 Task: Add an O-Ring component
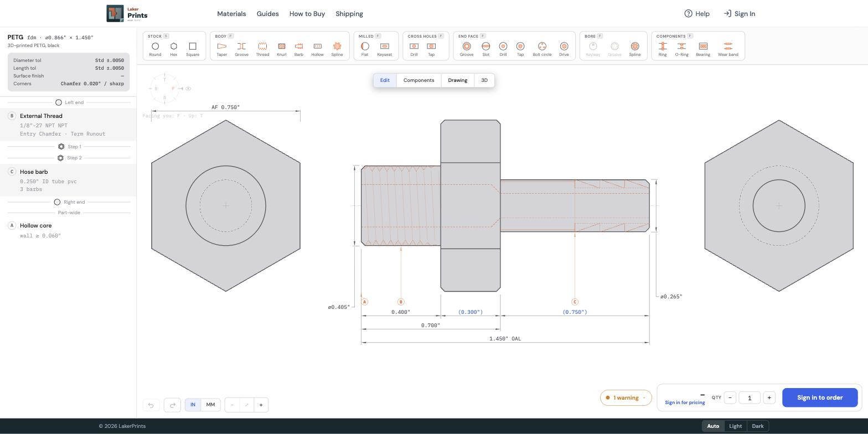pos(682,49)
